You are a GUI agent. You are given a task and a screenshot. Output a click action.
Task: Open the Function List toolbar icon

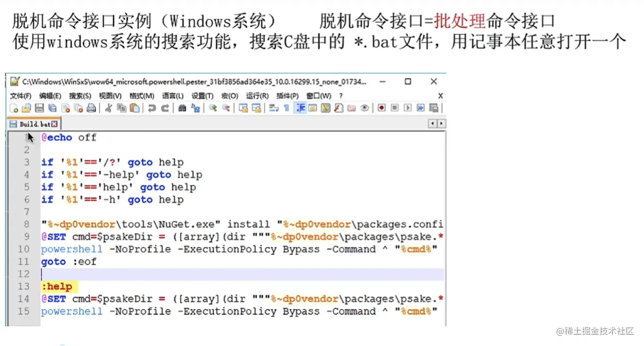[339, 108]
